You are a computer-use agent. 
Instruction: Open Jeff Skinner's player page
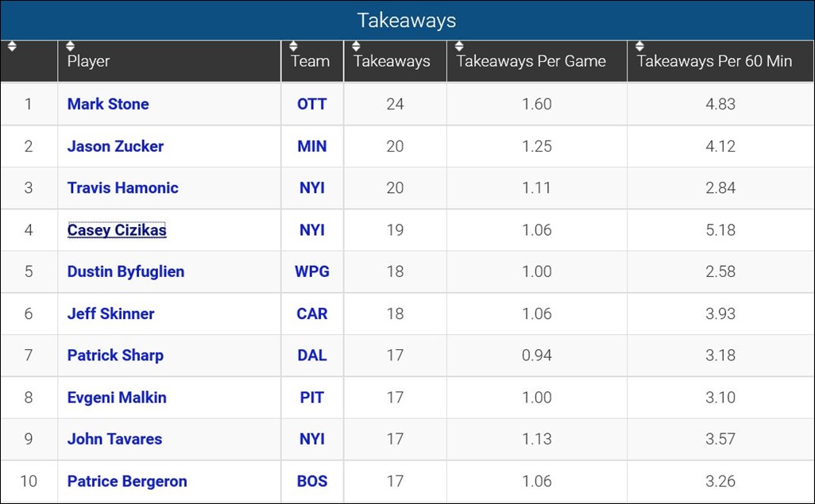(110, 314)
